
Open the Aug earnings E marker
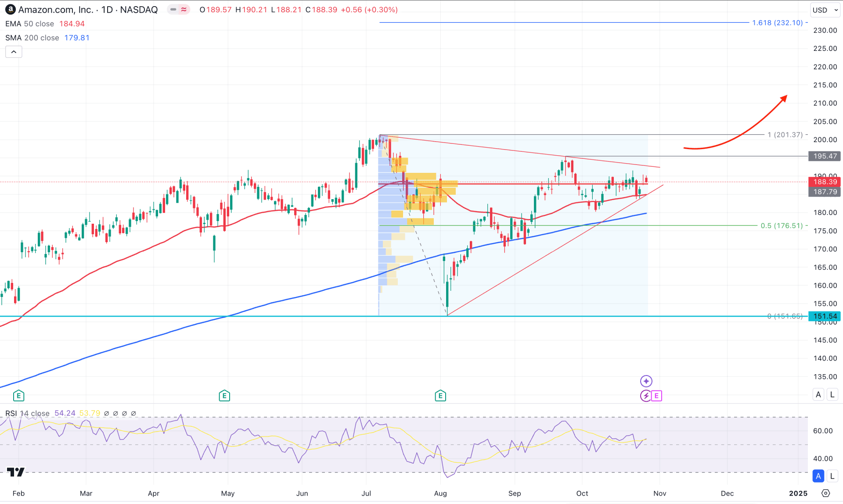440,396
